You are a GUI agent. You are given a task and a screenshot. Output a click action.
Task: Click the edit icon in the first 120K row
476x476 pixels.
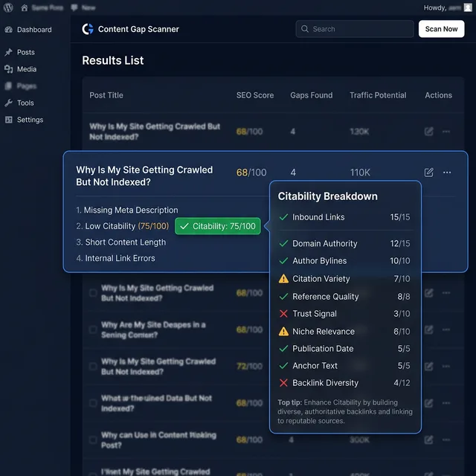428,132
